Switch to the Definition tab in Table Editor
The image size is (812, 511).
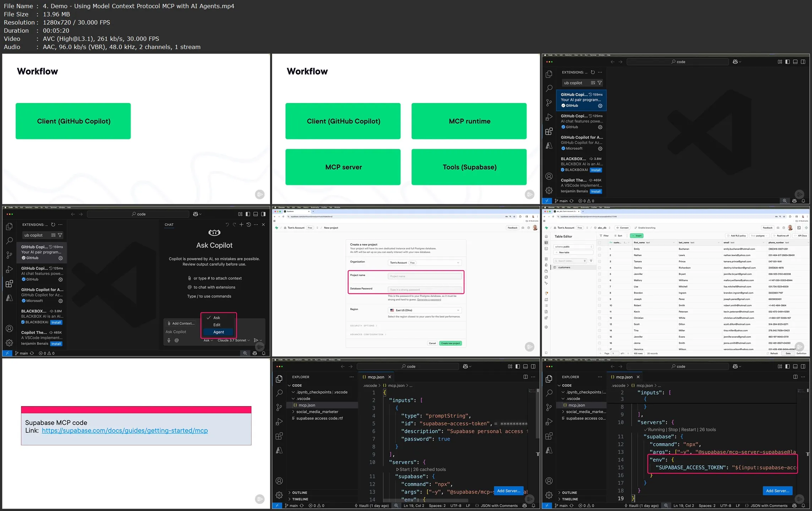[801, 353]
